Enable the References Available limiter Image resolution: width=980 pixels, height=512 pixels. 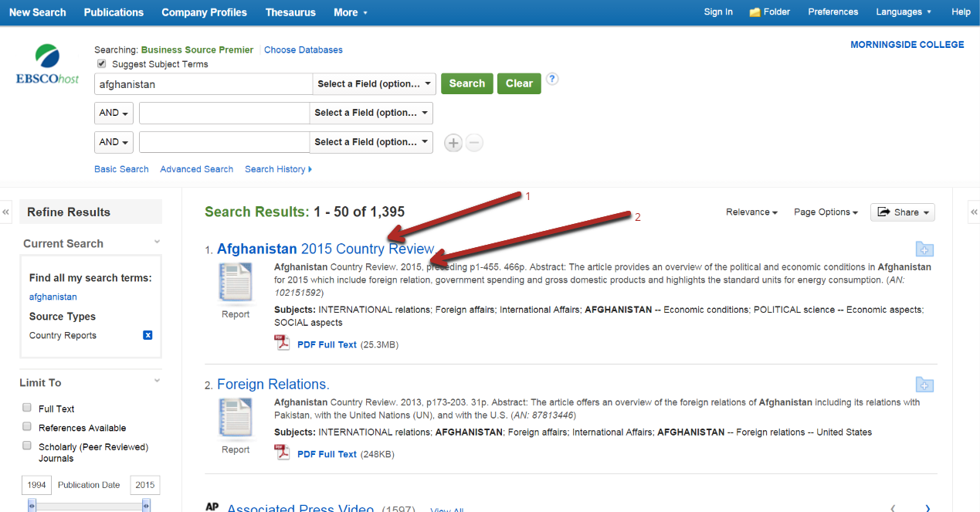[27, 426]
